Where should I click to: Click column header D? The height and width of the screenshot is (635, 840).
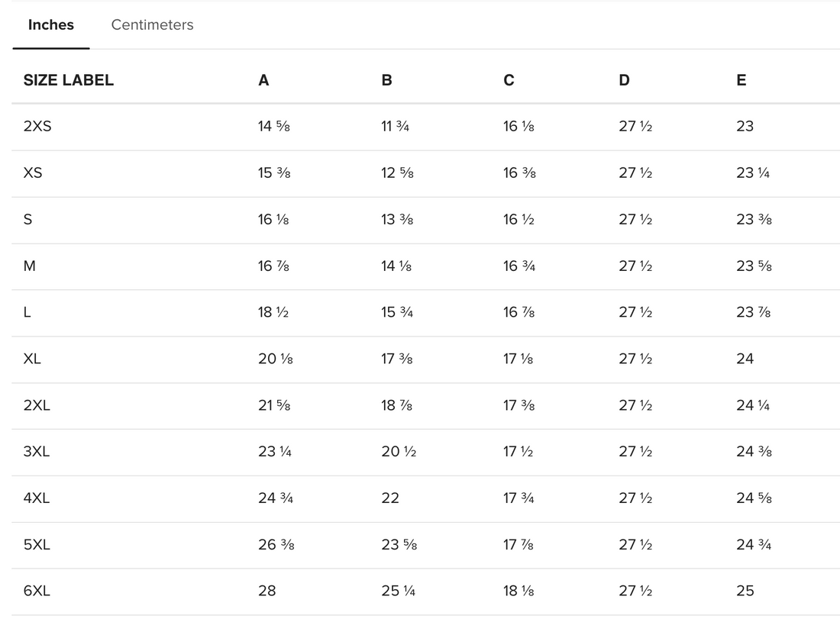click(x=624, y=80)
